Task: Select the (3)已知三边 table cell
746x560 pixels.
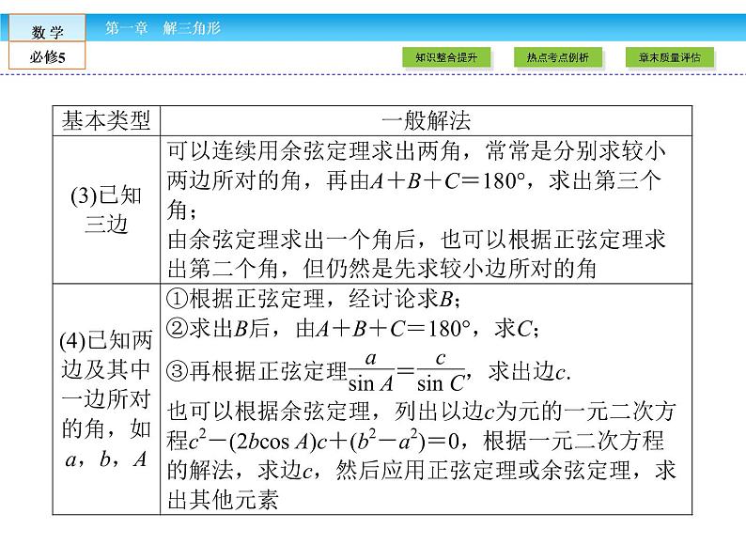Action: pyautogui.click(x=106, y=210)
